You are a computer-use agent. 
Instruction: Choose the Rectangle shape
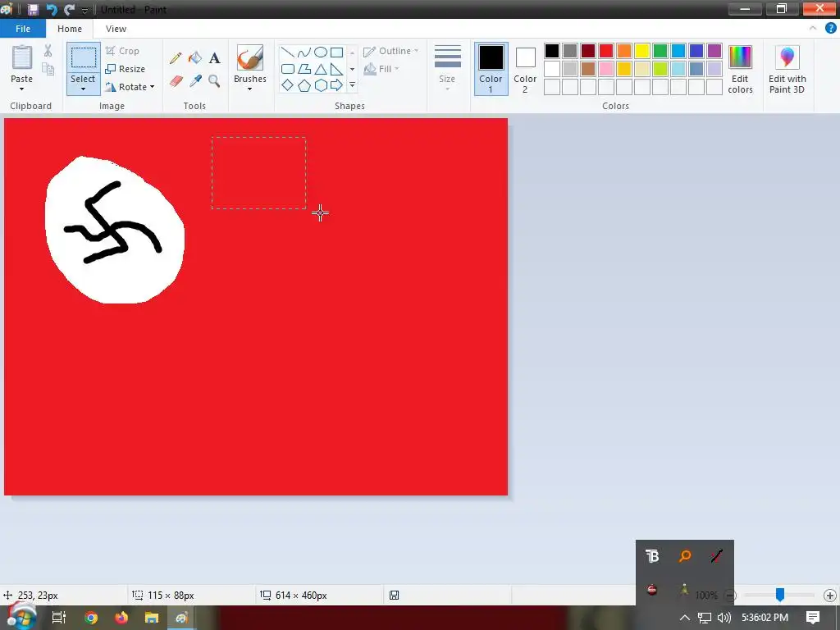pos(336,52)
